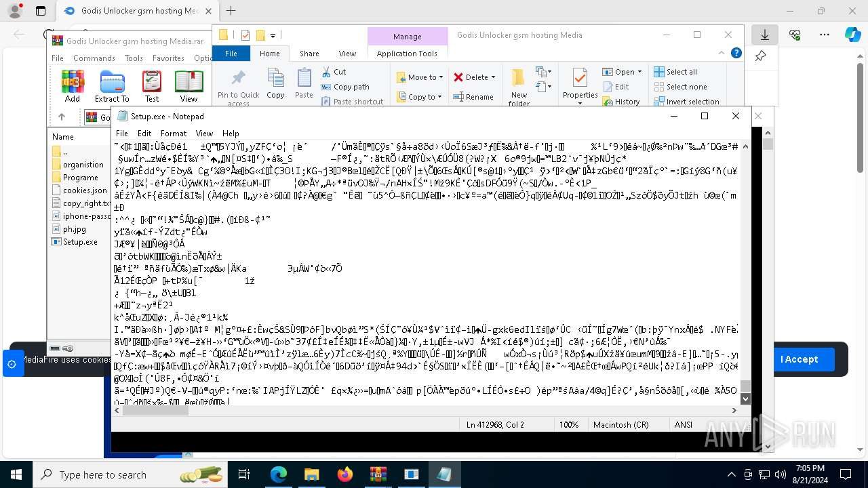Open the Move to dropdown
This screenshot has width=868, height=488.
click(420, 77)
